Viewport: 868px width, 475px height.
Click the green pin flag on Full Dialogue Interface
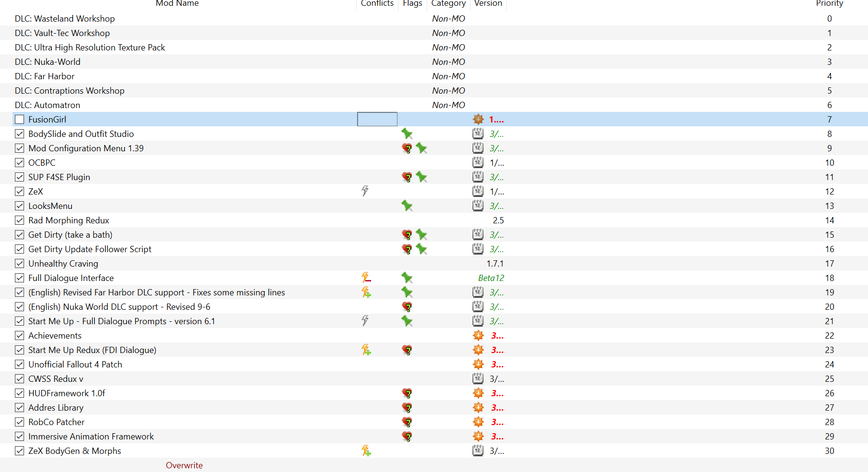(407, 278)
